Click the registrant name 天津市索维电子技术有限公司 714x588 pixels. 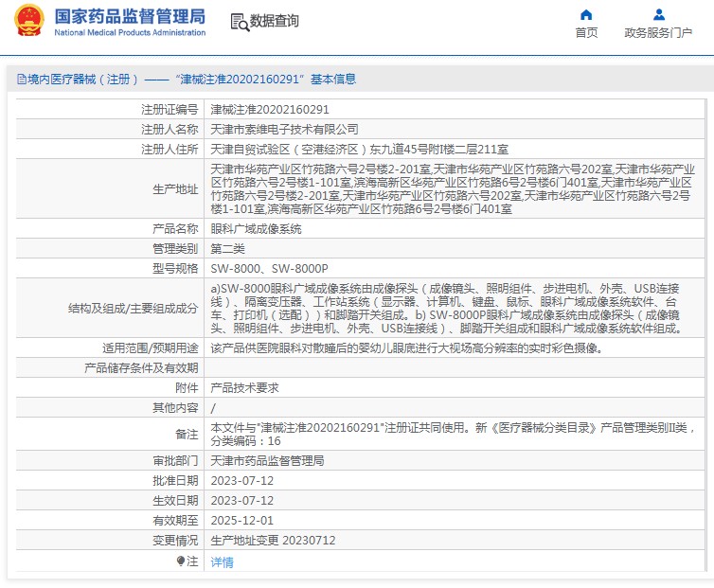click(x=284, y=130)
